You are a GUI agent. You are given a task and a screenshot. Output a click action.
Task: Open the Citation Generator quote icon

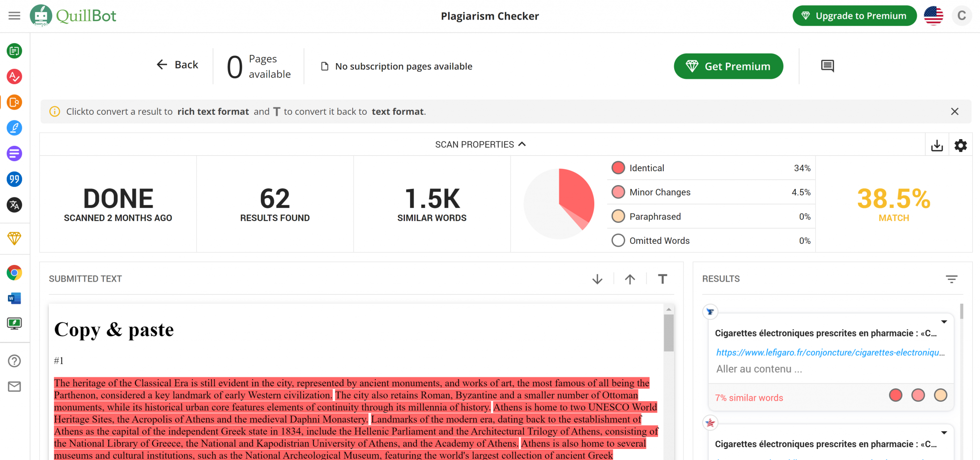tap(14, 179)
